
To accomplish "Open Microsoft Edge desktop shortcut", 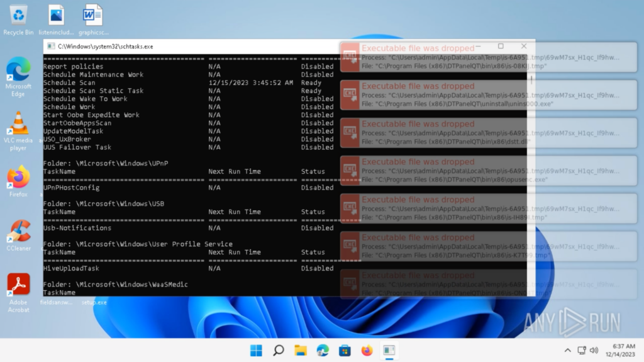I will point(18,73).
